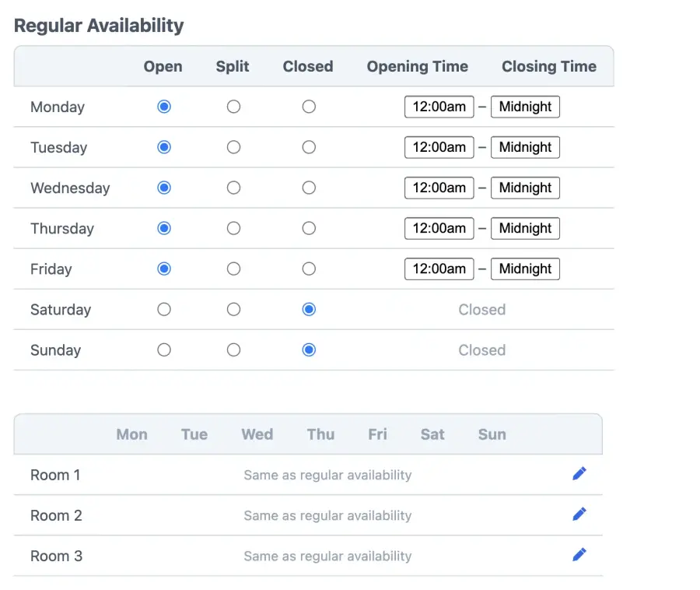The image size is (700, 590).
Task: Open Friday closing time Midnight field
Action: [x=525, y=269]
